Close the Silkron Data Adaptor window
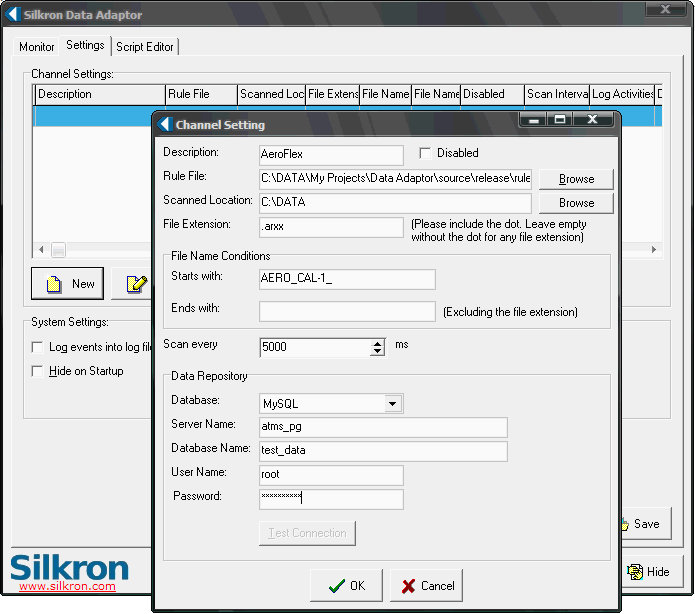The width and height of the screenshot is (695, 614). pyautogui.click(x=665, y=9)
